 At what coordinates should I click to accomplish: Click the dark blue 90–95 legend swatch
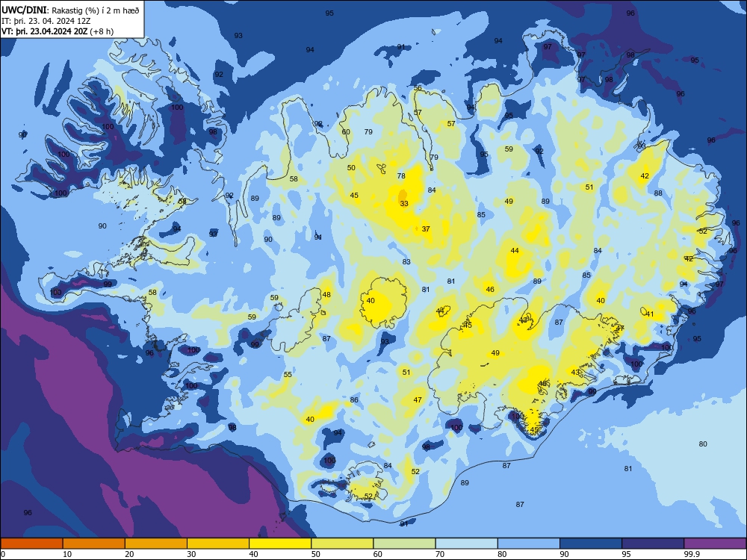(x=591, y=544)
